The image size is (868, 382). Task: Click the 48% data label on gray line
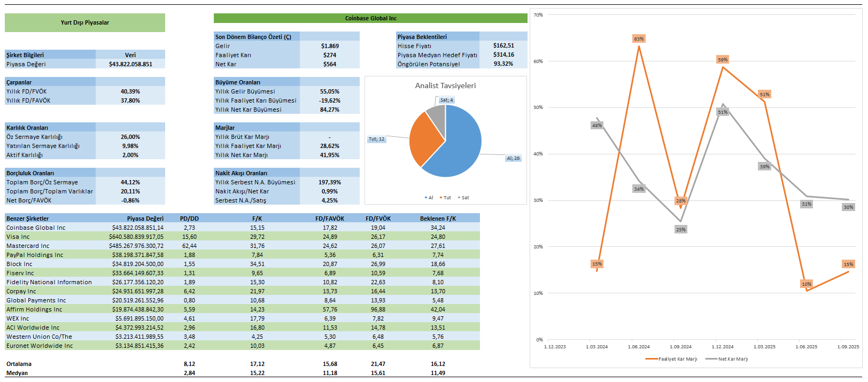click(x=596, y=126)
